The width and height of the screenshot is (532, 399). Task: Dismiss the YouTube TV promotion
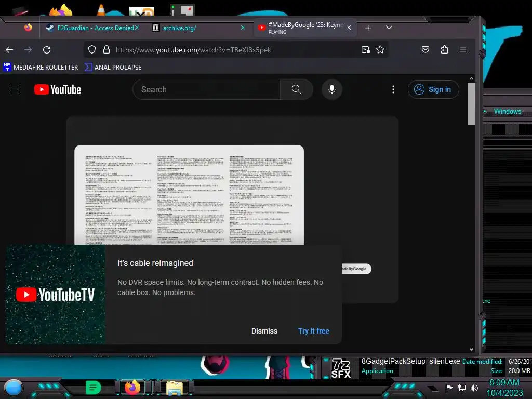[x=264, y=331]
